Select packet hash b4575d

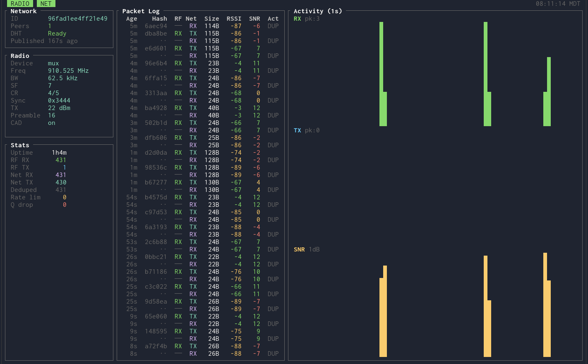point(156,197)
